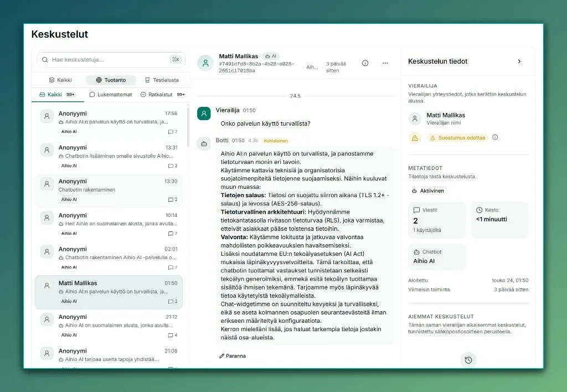
Task: Click the AI badge next to Matti Mallikas
Action: (270, 56)
